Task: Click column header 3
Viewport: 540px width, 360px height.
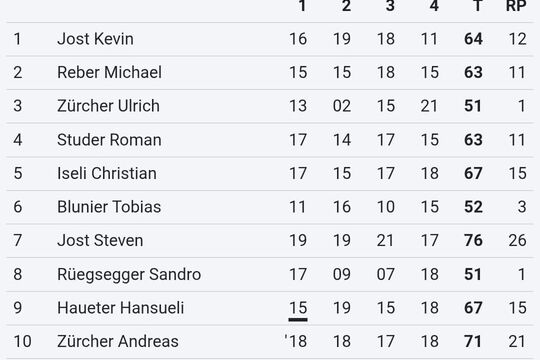Action: point(390,6)
